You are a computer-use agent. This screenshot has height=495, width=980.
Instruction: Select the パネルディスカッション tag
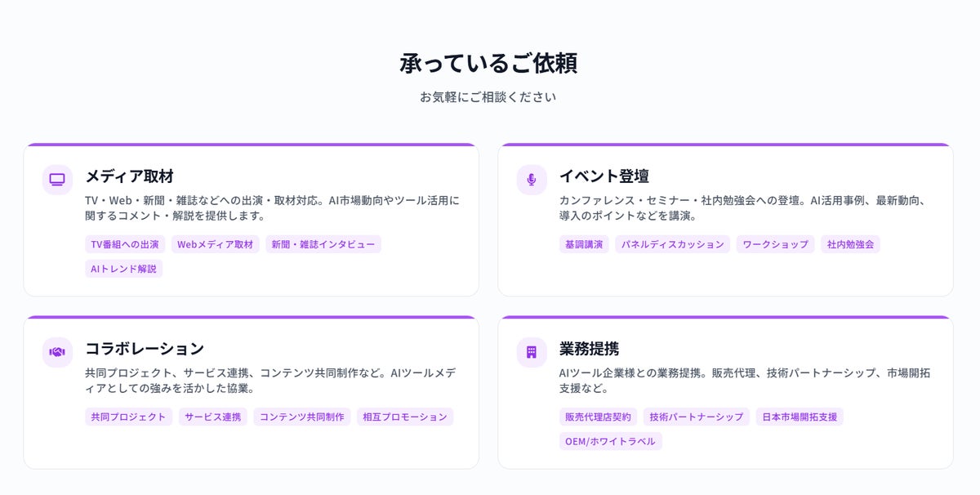tap(673, 244)
